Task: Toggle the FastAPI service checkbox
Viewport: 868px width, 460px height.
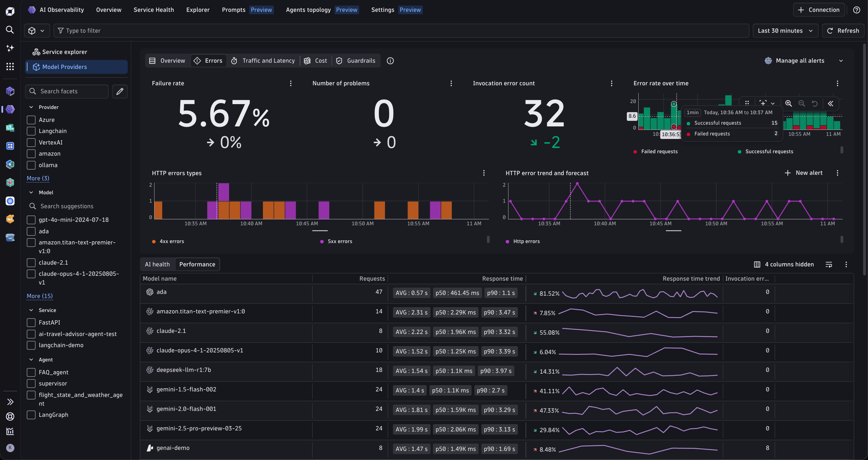Action: point(31,322)
